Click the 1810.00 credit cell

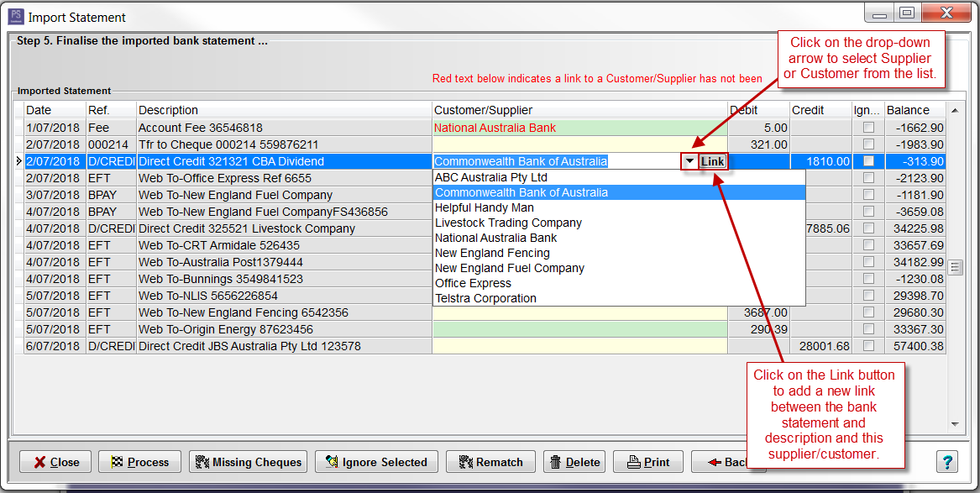coord(820,161)
